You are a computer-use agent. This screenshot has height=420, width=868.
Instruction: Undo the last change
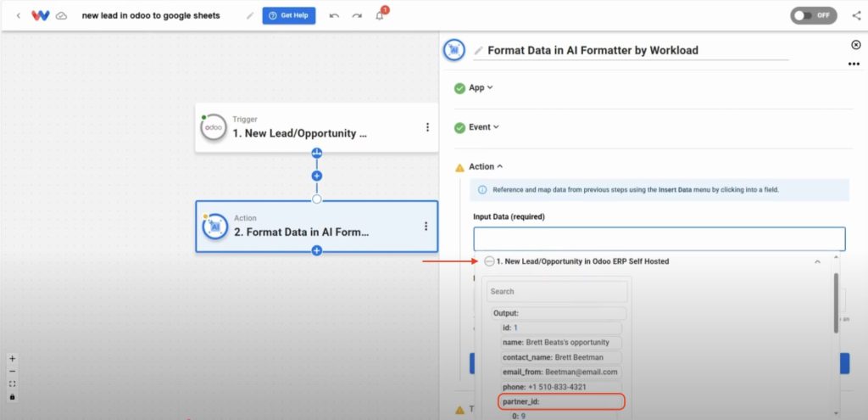(334, 15)
